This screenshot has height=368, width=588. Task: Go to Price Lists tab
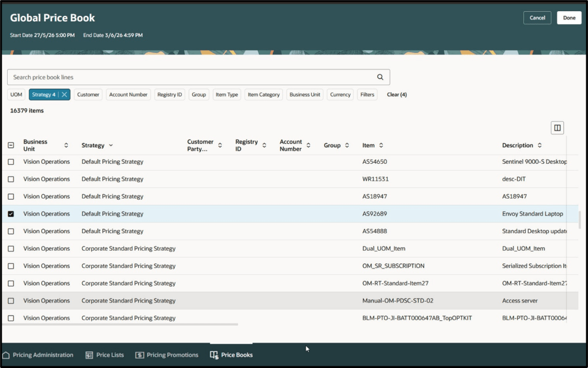[105, 355]
